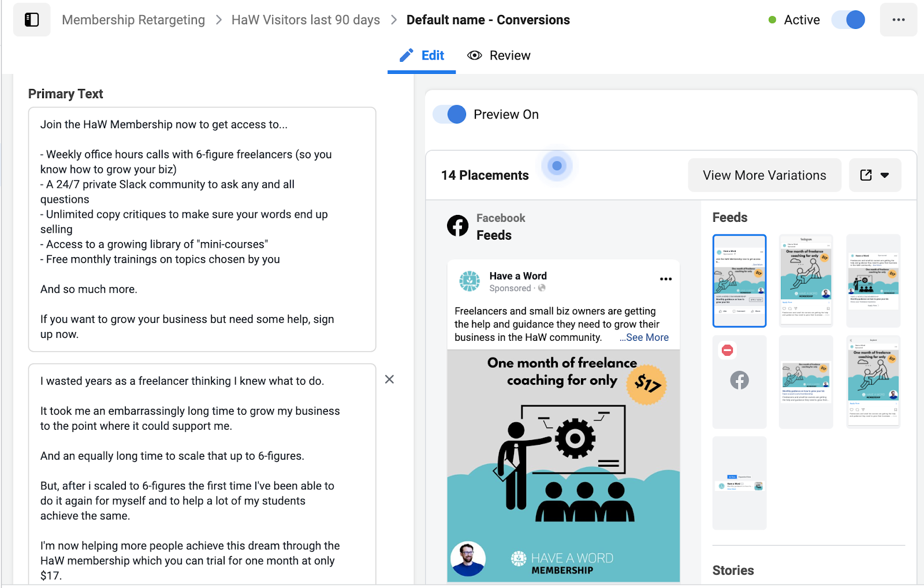Click the Sponsored label in ad preview
Screen dimensions: 924x588
tap(510, 288)
